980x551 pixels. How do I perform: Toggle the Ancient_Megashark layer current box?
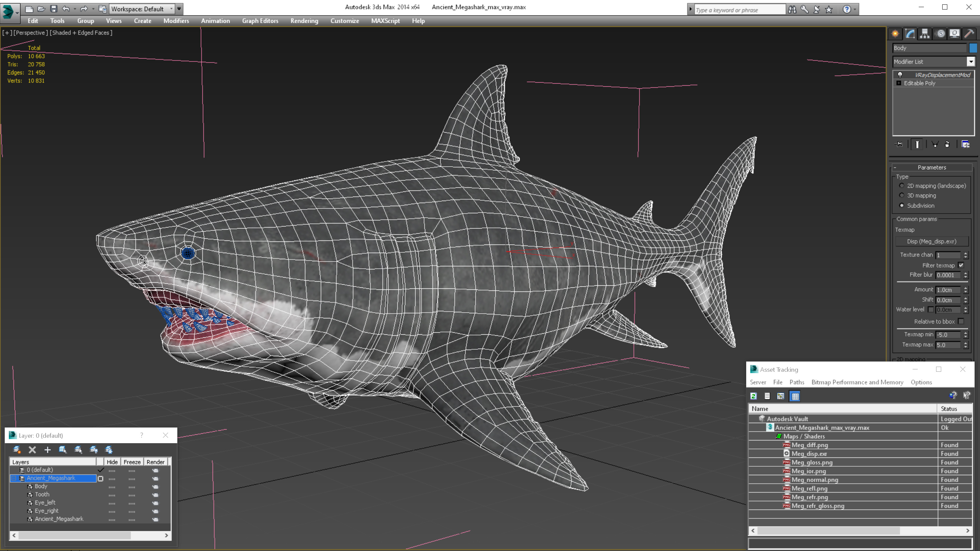[100, 478]
